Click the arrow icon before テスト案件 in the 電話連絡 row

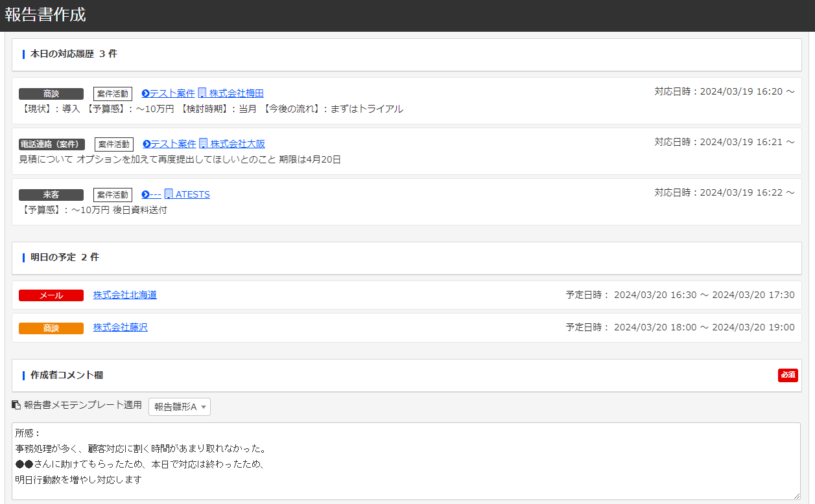click(x=144, y=144)
